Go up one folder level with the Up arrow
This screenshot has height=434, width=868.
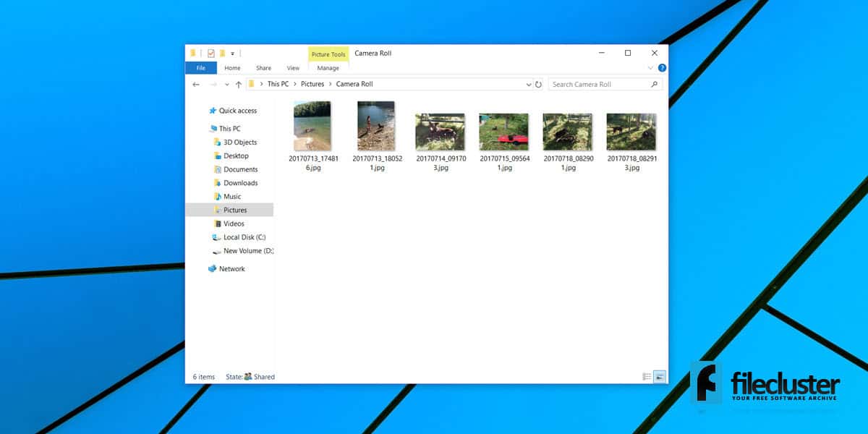[x=238, y=84]
